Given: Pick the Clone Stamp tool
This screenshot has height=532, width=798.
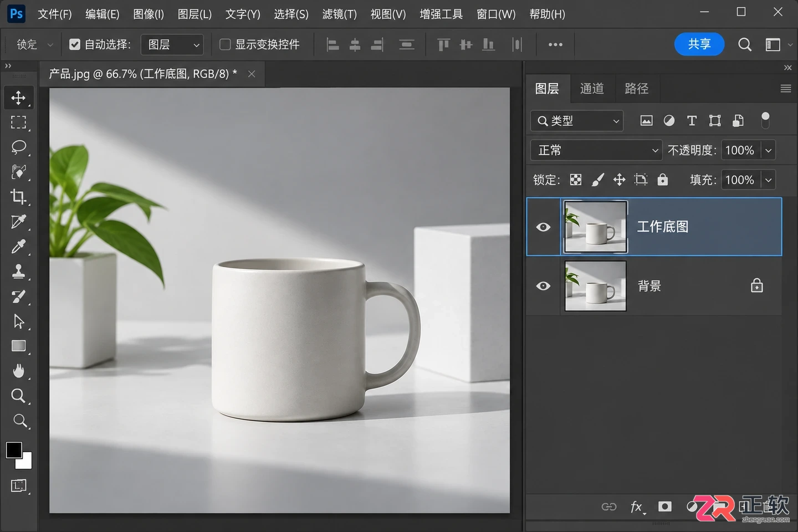Looking at the screenshot, I should click(x=18, y=271).
